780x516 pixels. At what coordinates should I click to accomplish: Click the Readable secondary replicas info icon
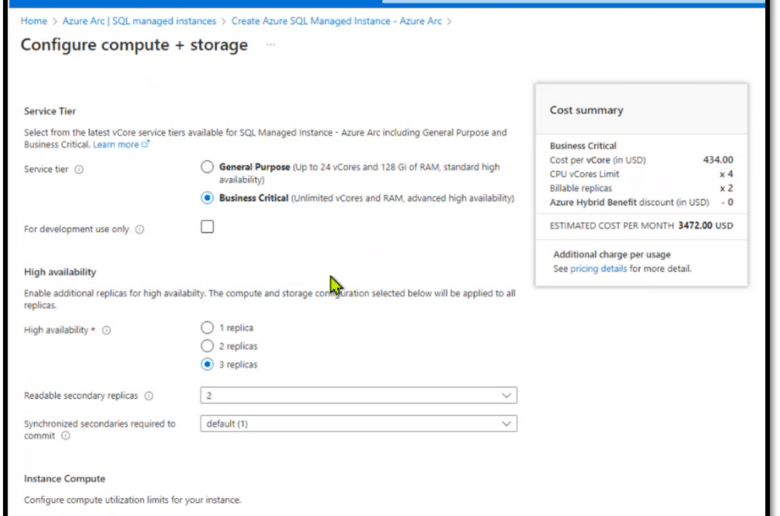coord(149,396)
